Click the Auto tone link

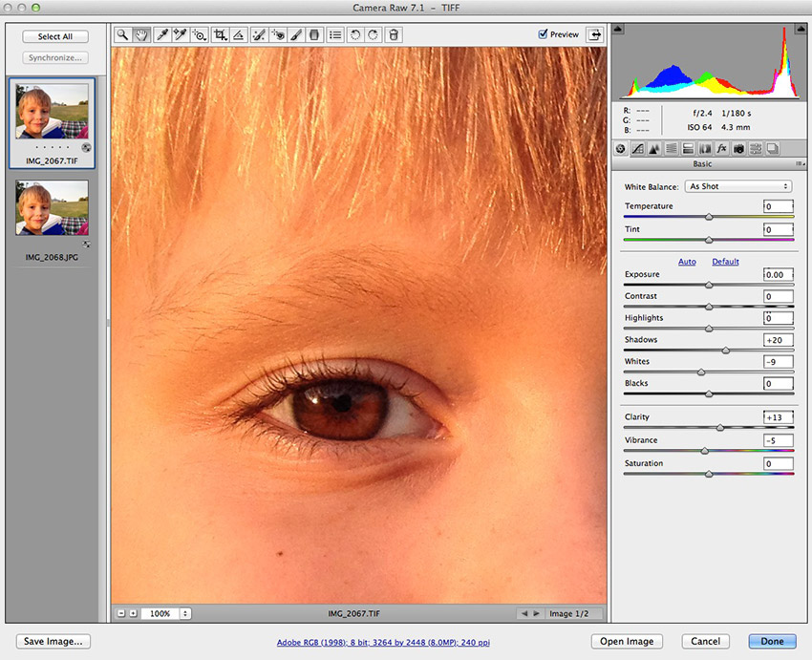point(687,262)
